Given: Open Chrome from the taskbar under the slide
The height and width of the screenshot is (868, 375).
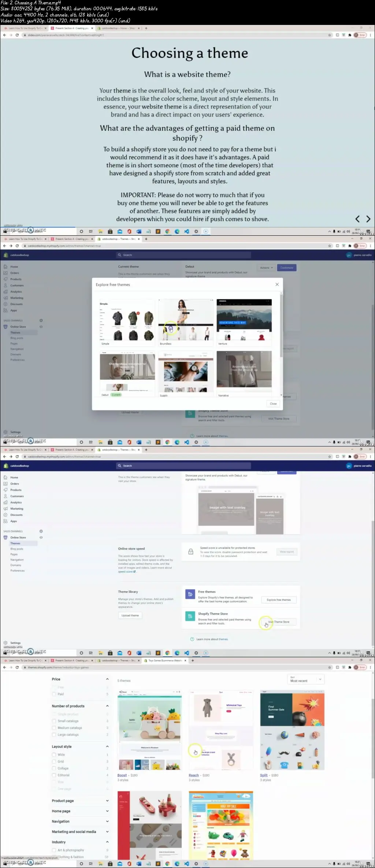Looking at the screenshot, I should click(167, 231).
